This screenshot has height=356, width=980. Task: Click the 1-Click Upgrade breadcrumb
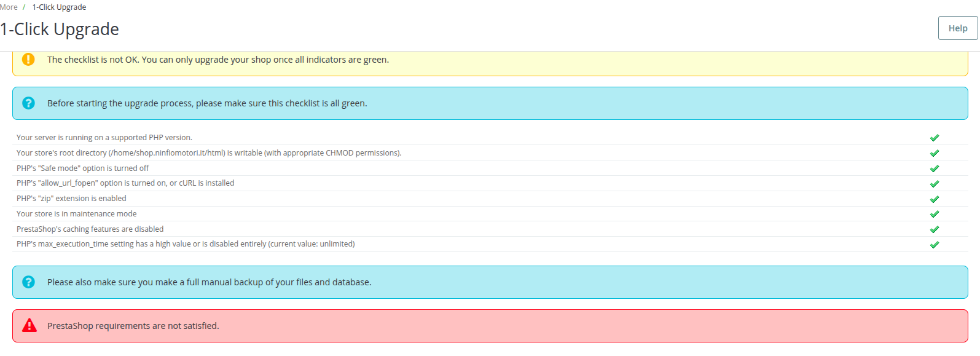pyautogui.click(x=59, y=7)
